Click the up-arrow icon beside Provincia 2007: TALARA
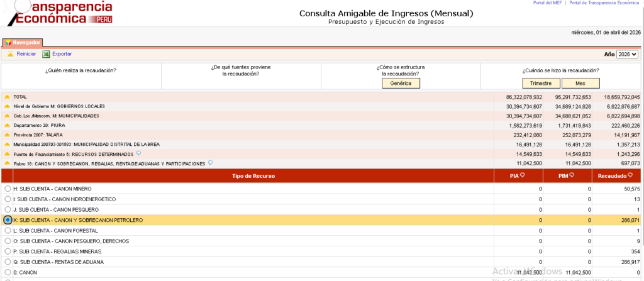 7,135
